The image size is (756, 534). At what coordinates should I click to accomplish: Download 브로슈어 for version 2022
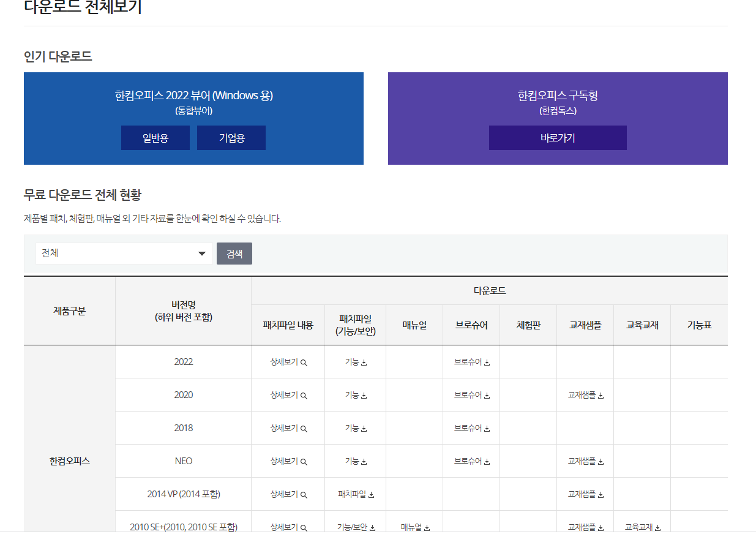[x=472, y=362]
